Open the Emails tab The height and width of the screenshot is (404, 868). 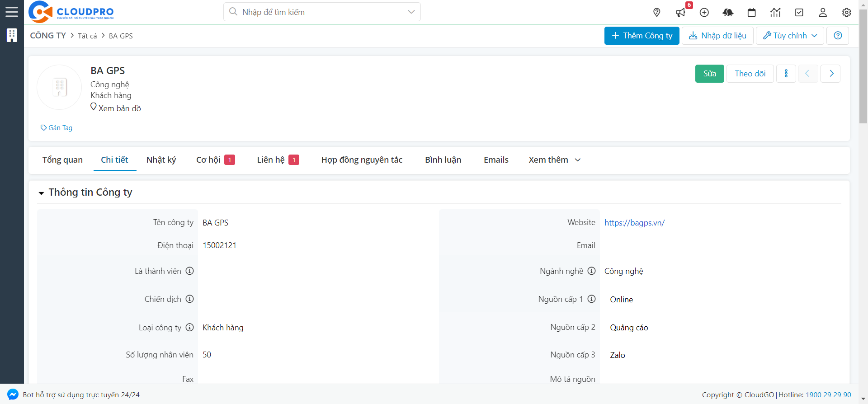496,160
